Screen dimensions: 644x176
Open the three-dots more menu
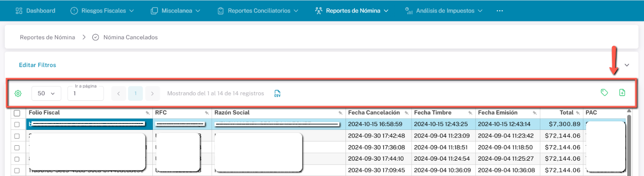(499, 11)
